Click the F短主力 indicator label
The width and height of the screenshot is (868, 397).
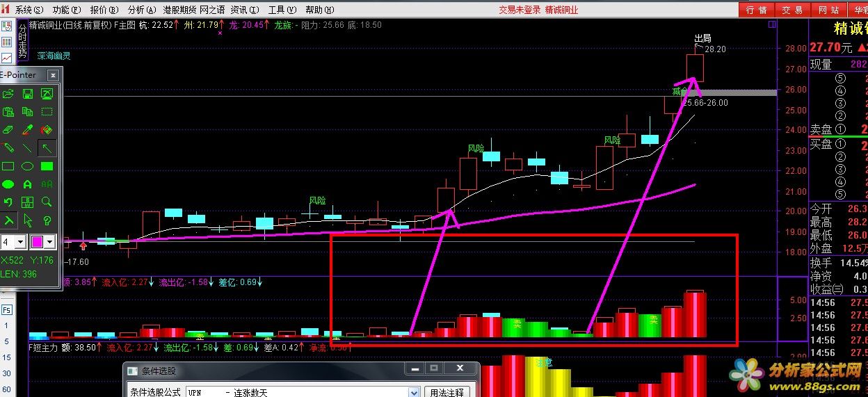pos(42,347)
